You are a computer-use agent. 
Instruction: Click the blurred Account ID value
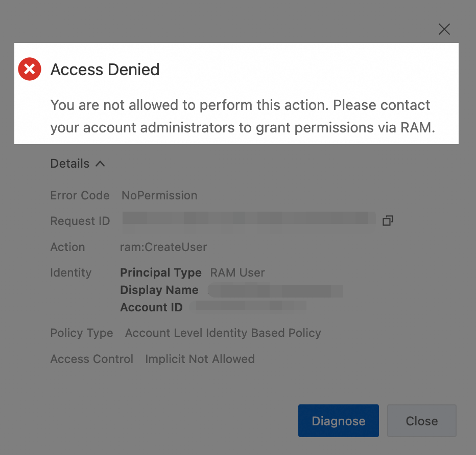click(x=247, y=307)
